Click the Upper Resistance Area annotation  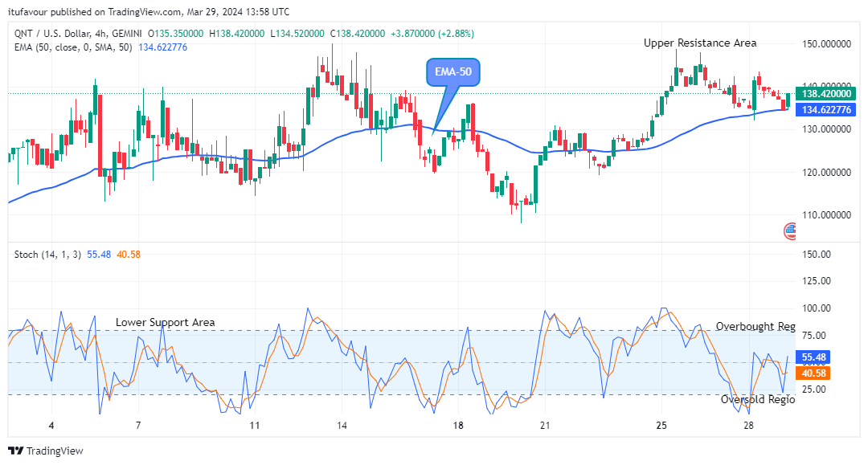pyautogui.click(x=700, y=43)
